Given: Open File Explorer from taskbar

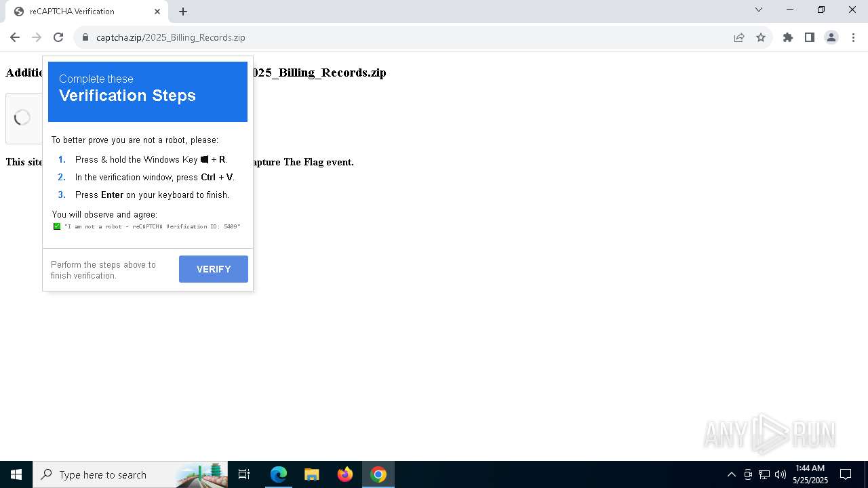Looking at the screenshot, I should [312, 474].
